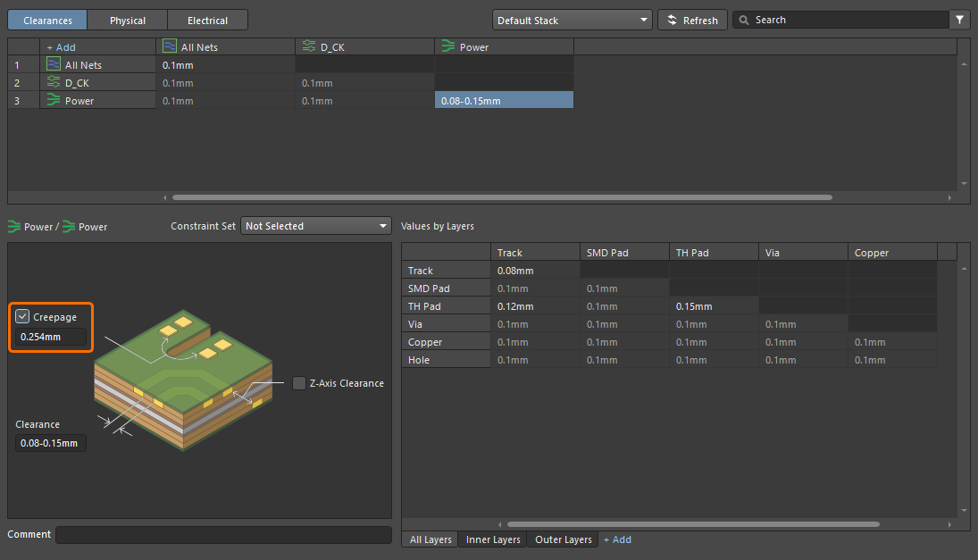Click the D_CK net class icon in row 2
The image size is (978, 560).
point(54,82)
